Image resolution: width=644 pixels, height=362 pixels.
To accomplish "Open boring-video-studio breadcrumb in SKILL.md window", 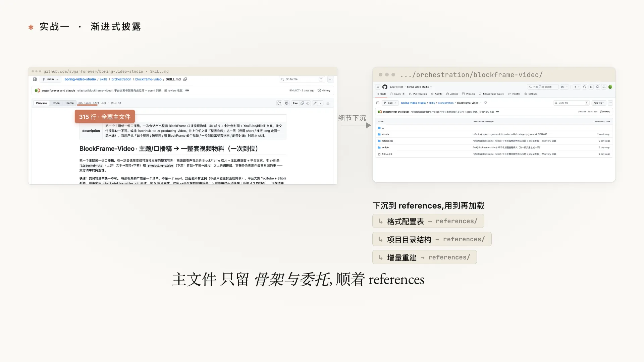I will (x=80, y=79).
